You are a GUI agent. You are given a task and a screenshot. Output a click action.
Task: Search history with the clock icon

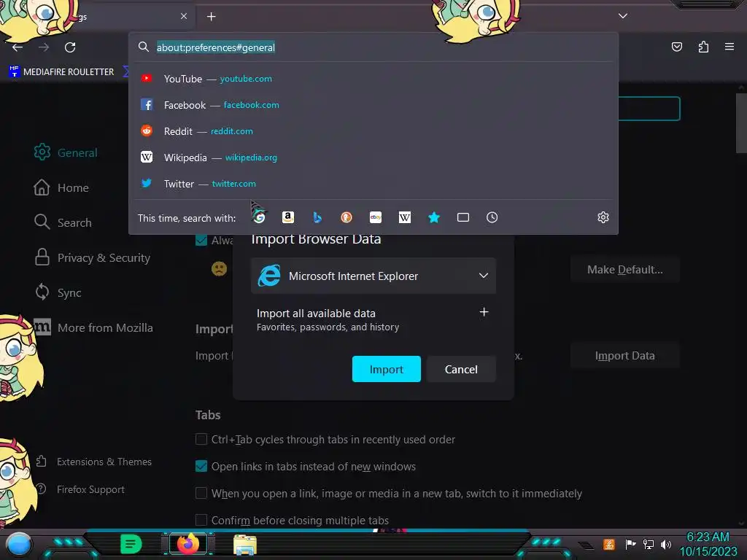pyautogui.click(x=492, y=217)
